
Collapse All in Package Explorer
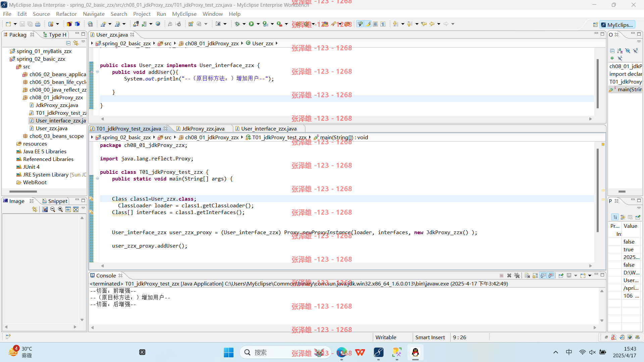tap(68, 43)
